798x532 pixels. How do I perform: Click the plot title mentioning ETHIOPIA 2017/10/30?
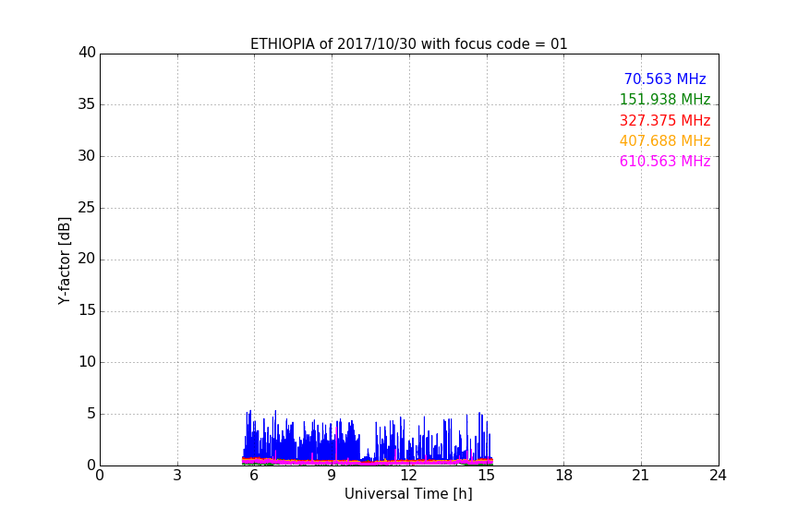[x=408, y=44]
